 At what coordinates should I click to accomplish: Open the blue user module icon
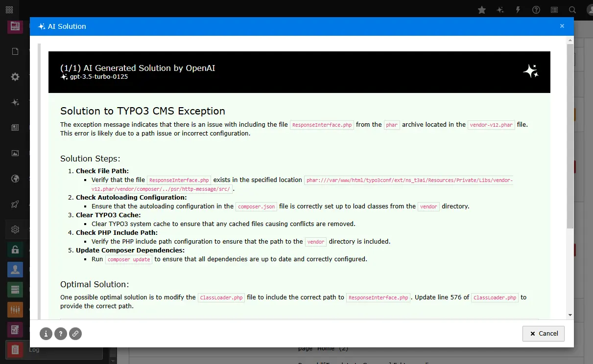pos(15,270)
